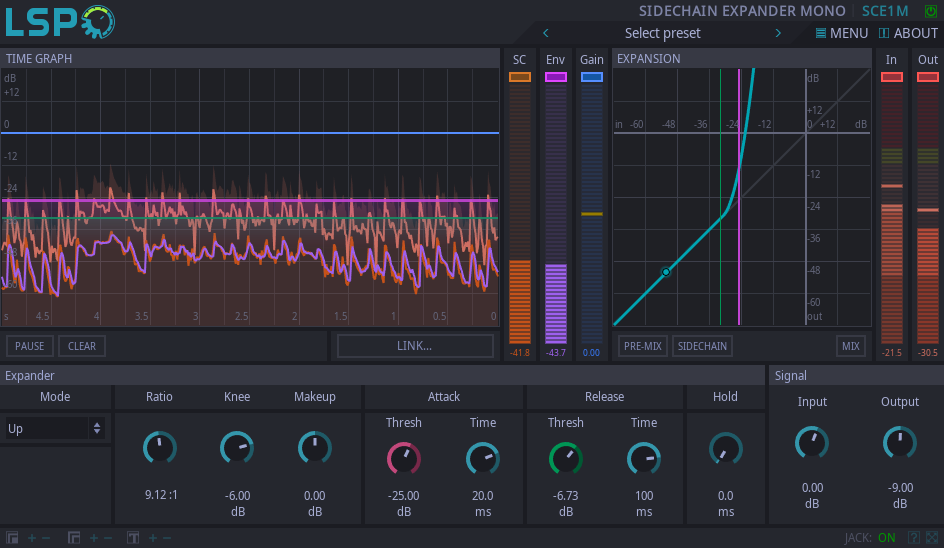Click the Release Time knob

(644, 459)
